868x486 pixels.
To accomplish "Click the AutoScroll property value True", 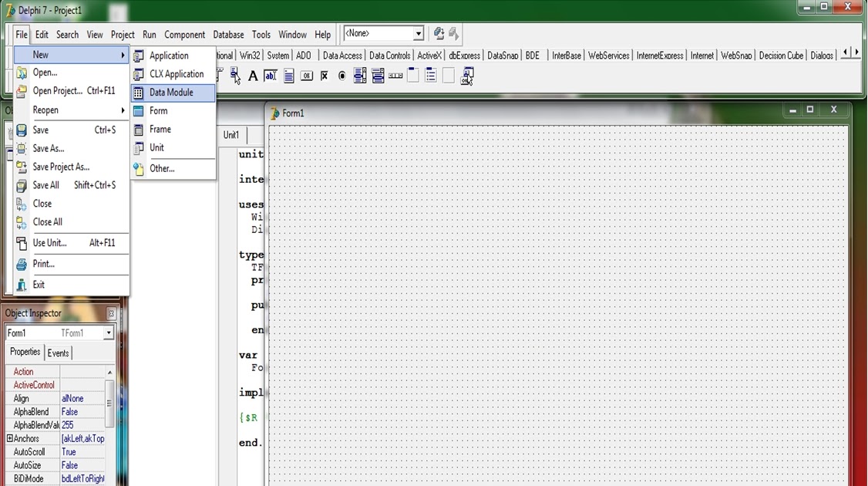I will [82, 451].
